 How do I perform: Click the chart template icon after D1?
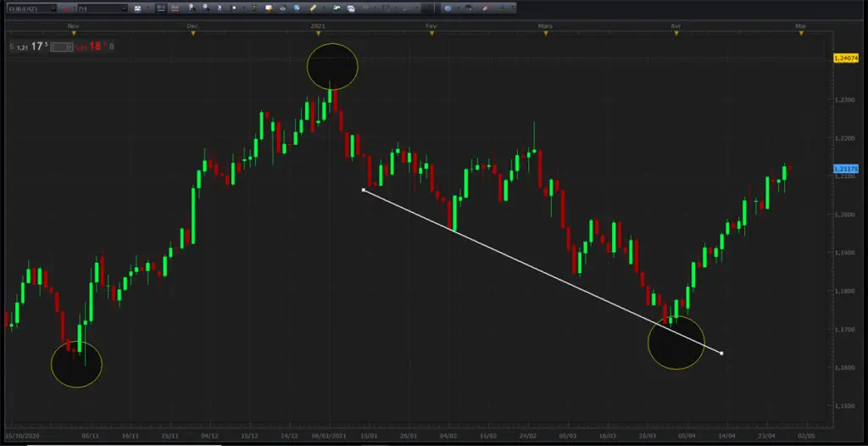tap(137, 8)
